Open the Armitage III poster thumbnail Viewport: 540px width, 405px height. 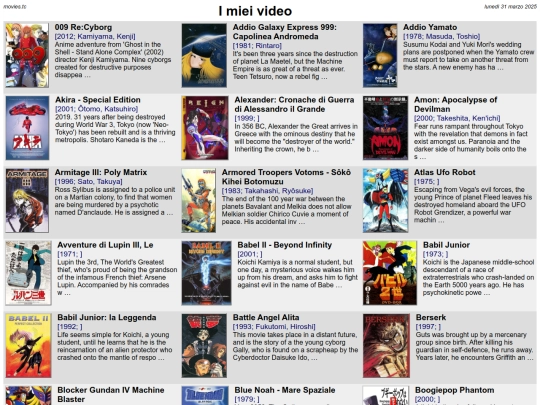27,200
